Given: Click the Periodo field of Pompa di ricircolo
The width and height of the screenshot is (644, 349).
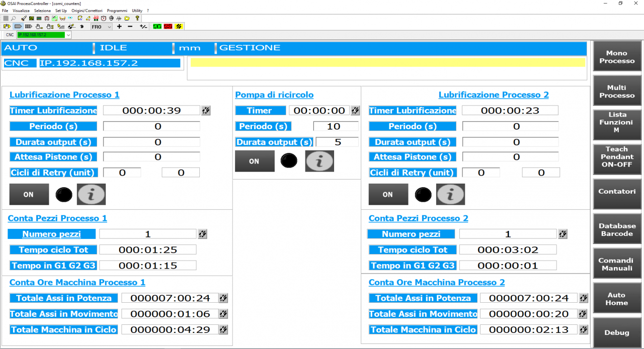Looking at the screenshot, I should tap(336, 126).
